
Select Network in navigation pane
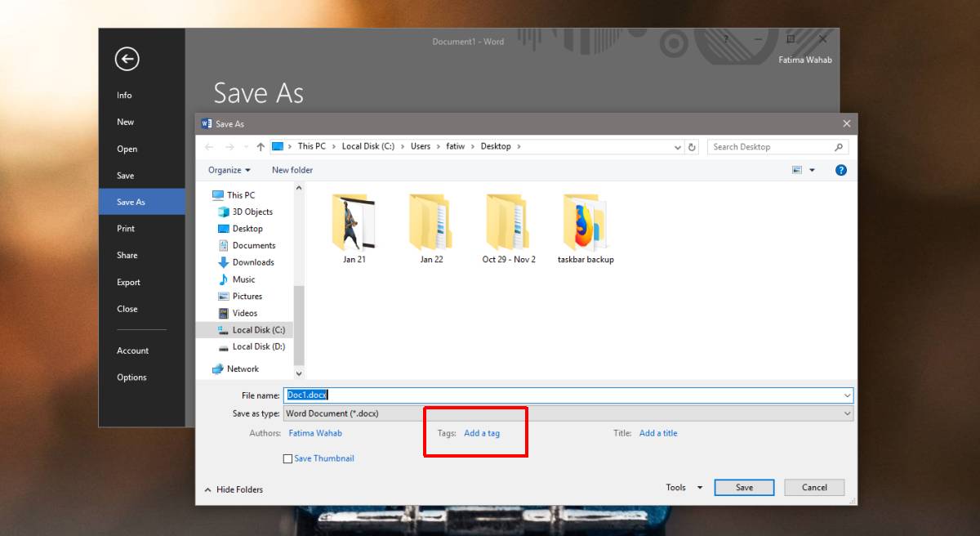(x=235, y=369)
